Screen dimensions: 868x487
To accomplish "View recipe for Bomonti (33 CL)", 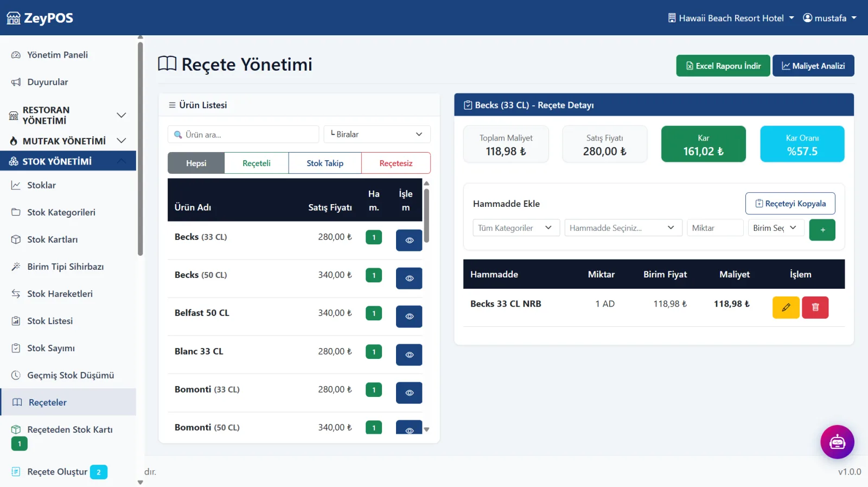I will (409, 393).
